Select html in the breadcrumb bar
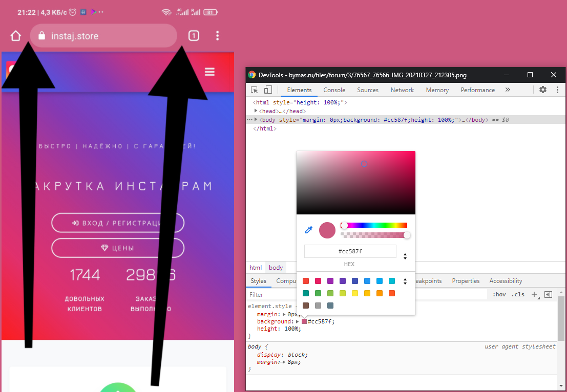 pos(255,268)
